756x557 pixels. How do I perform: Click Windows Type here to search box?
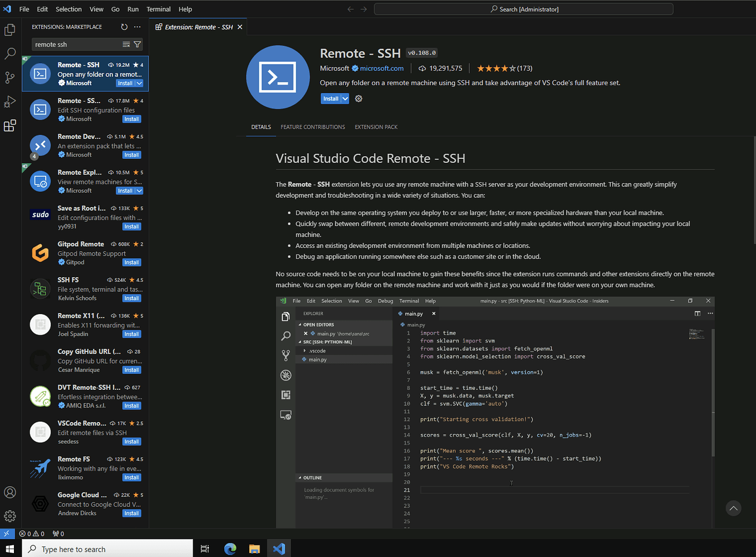tap(107, 549)
